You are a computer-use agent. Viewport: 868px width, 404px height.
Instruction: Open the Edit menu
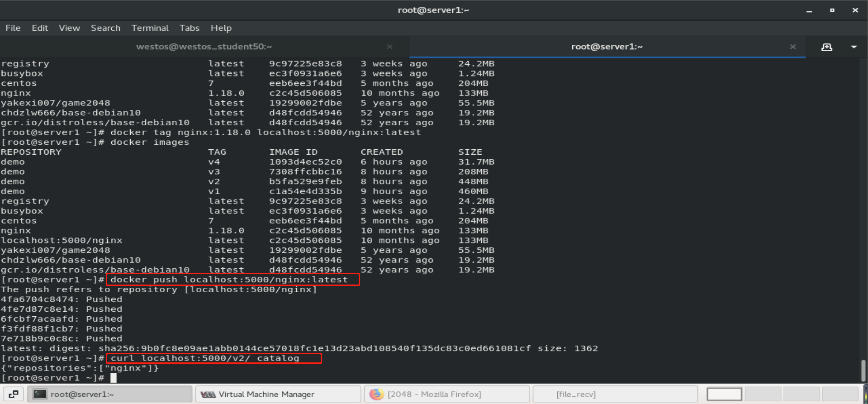coord(40,28)
